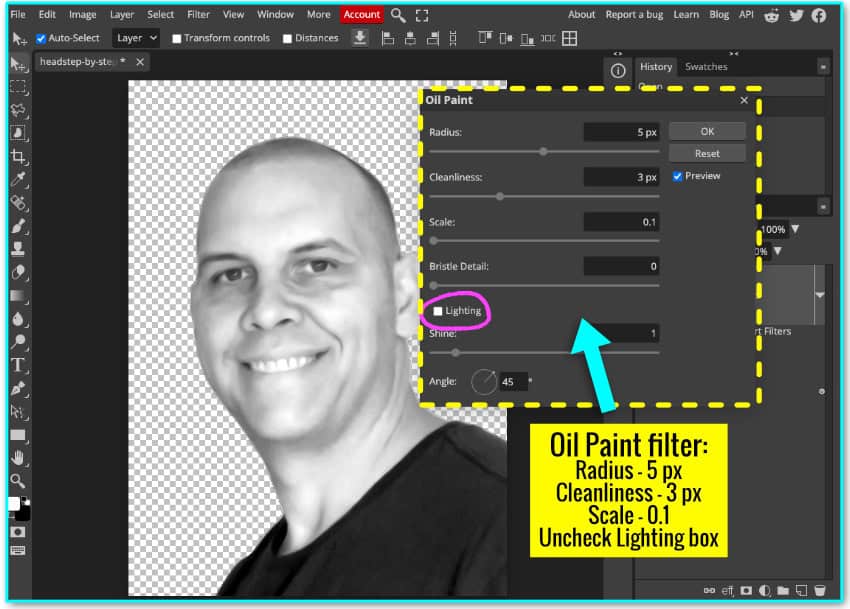The image size is (850, 609).
Task: Open the Report a bug link
Action: pyautogui.click(x=634, y=15)
